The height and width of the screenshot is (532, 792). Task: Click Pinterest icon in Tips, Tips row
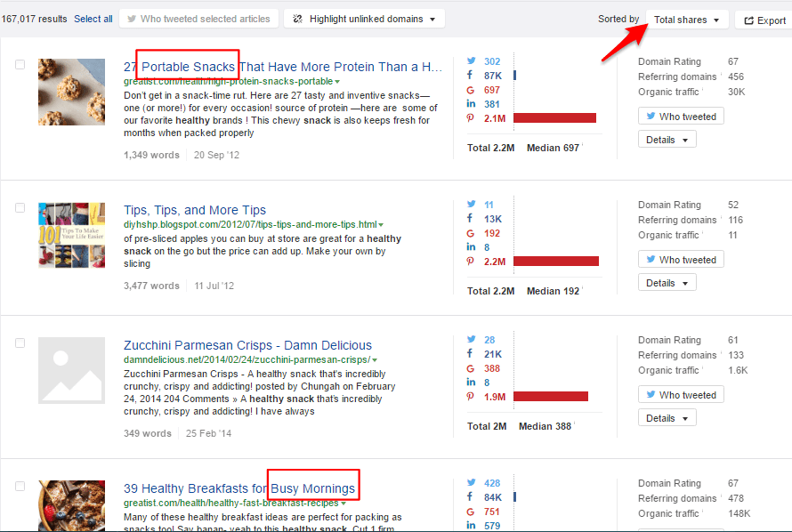tap(471, 261)
